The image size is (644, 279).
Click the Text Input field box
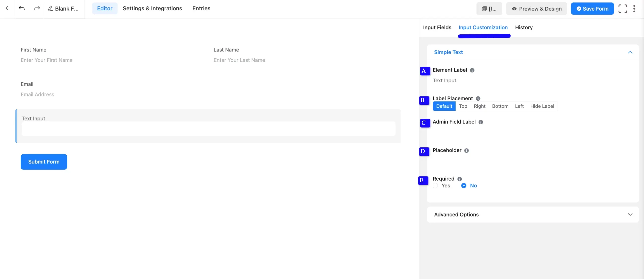pos(209,129)
